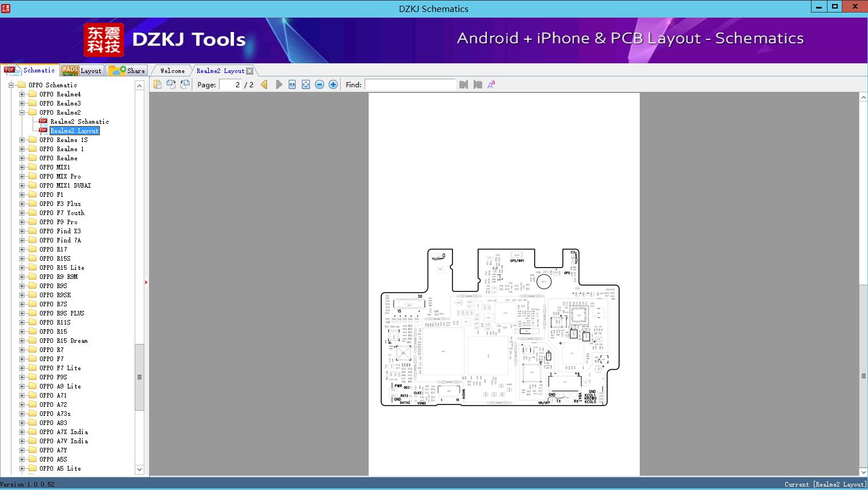Close the Realme2 Layout tab
The width and height of the screenshot is (868, 490).
coord(249,71)
